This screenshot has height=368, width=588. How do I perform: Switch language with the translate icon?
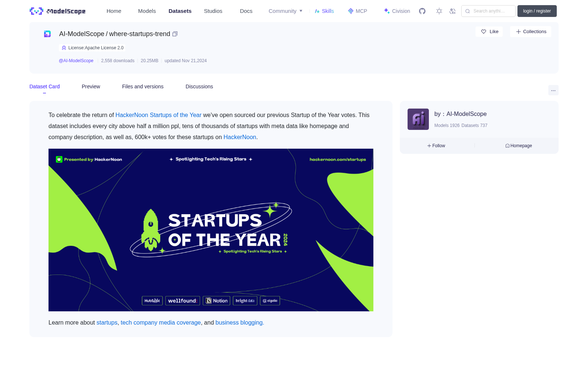(452, 11)
